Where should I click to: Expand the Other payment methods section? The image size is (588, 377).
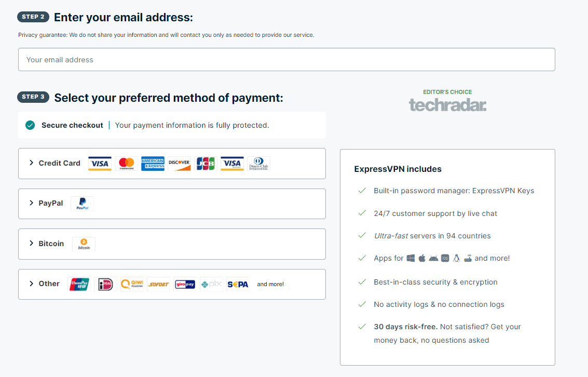(x=172, y=285)
